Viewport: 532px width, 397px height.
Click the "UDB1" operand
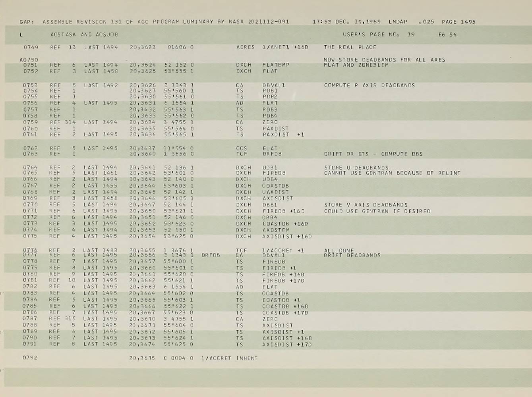point(270,168)
